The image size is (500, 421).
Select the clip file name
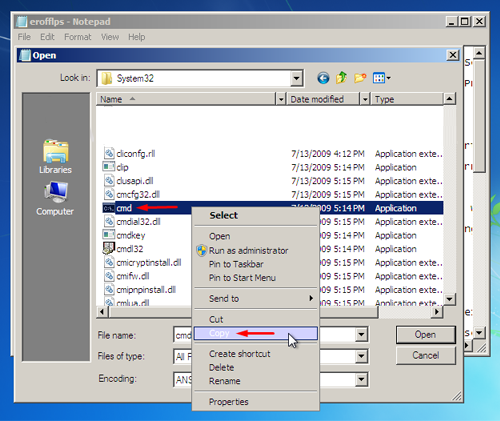click(122, 167)
